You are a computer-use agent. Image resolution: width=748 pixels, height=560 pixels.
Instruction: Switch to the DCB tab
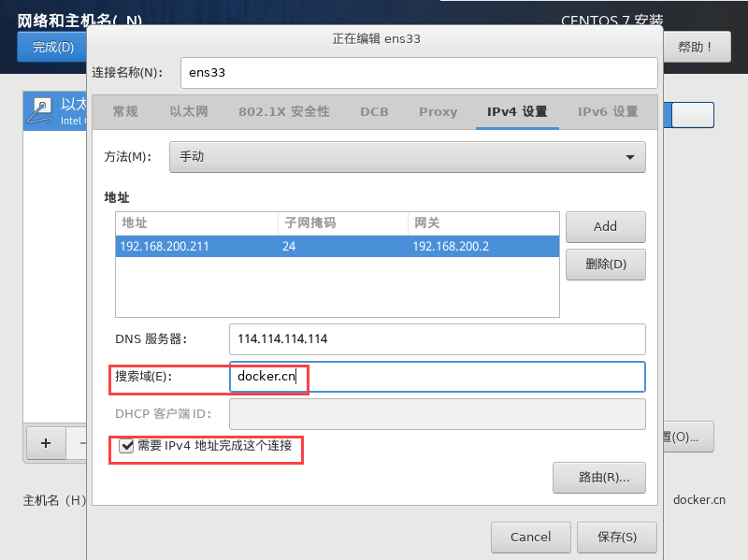(374, 111)
